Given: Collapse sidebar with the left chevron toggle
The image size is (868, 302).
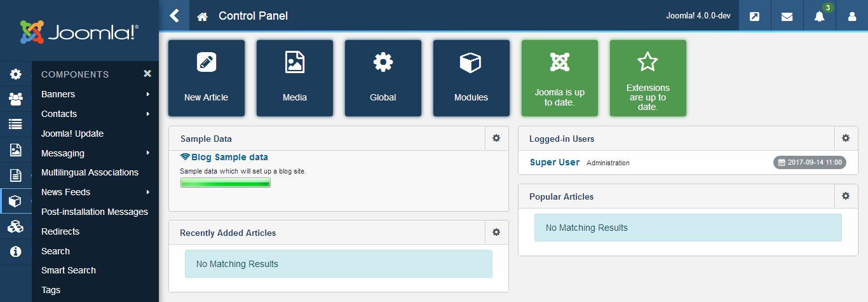Looking at the screenshot, I should coord(175,15).
